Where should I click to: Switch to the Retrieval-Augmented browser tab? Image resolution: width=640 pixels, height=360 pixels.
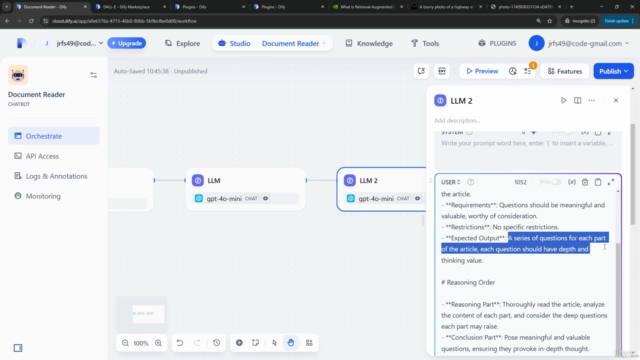[x=368, y=7]
